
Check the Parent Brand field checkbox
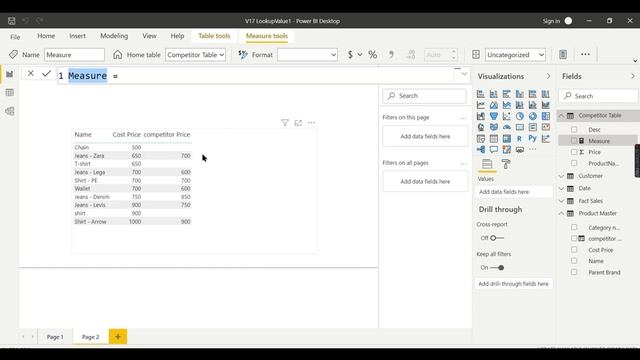click(x=574, y=272)
